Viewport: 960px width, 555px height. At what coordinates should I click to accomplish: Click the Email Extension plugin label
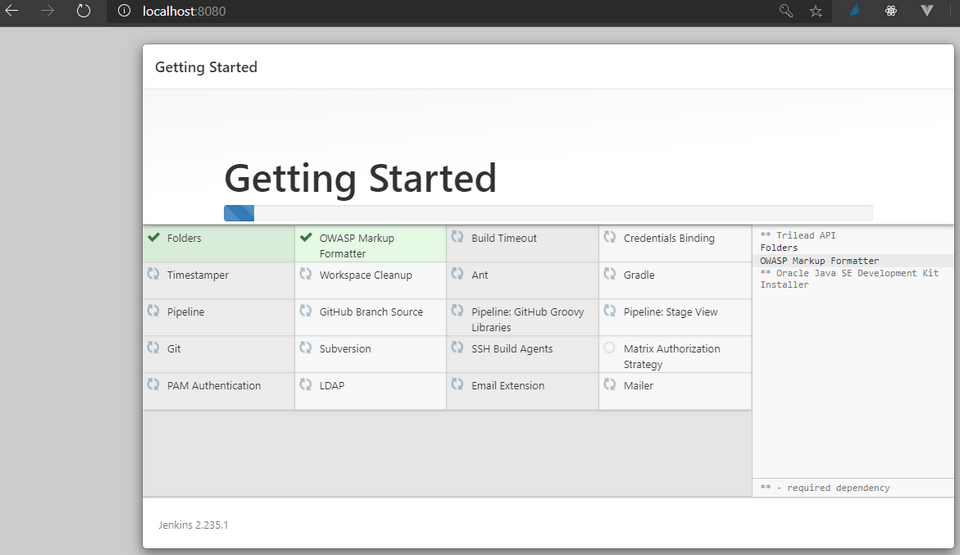508,385
